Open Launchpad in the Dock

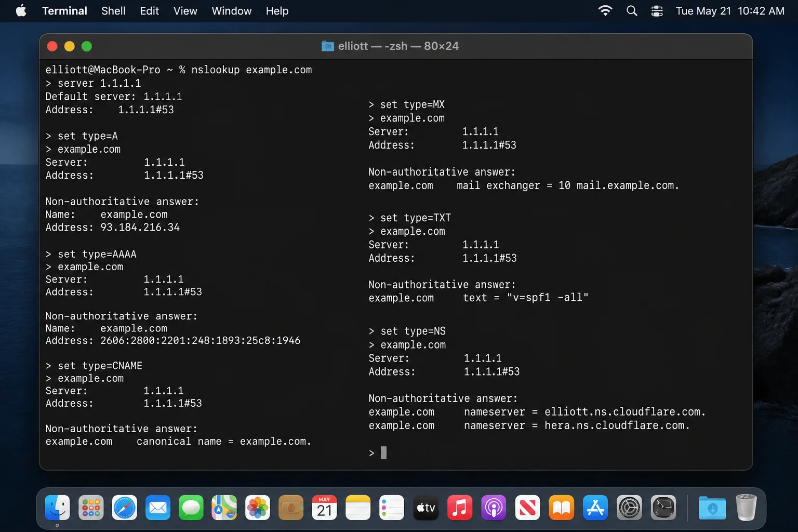tap(91, 508)
